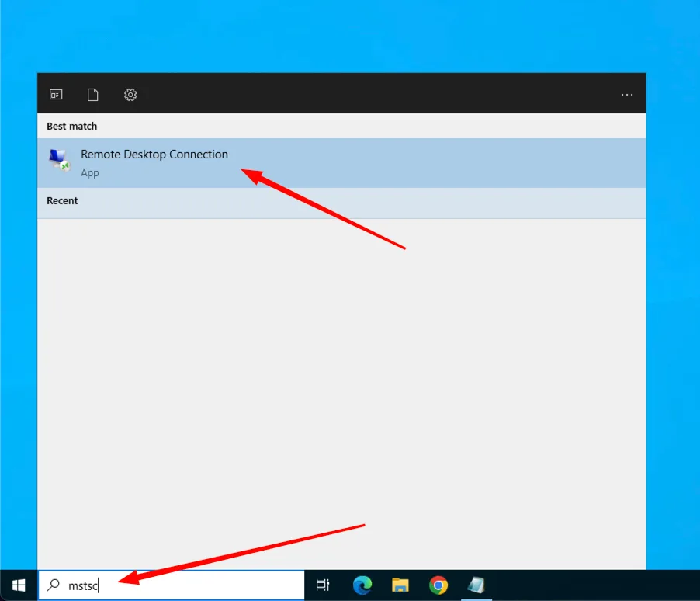Launch Microsoft Edge from the taskbar
Viewport: 700px width, 601px height.
pos(362,585)
